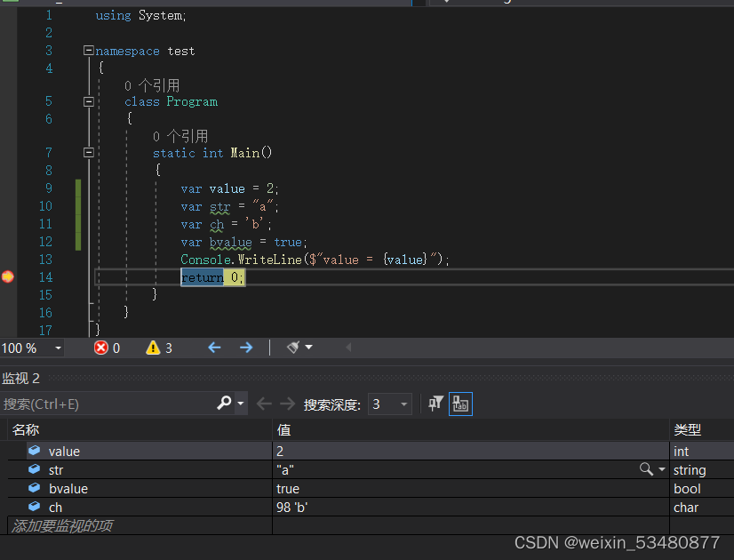The height and width of the screenshot is (560, 734).
Task: Click the variable icon beside bvalue
Action: click(34, 488)
